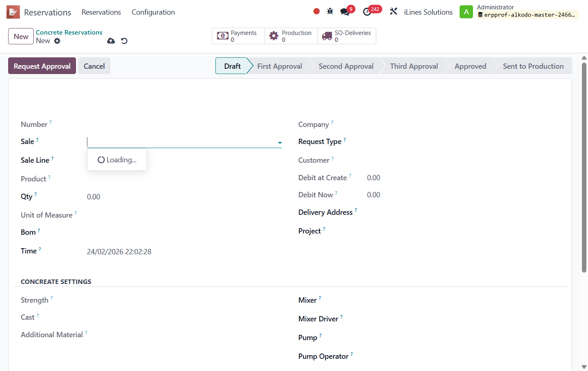Show help tooltip for Request Type
The height and width of the screenshot is (371, 588).
pos(345,139)
